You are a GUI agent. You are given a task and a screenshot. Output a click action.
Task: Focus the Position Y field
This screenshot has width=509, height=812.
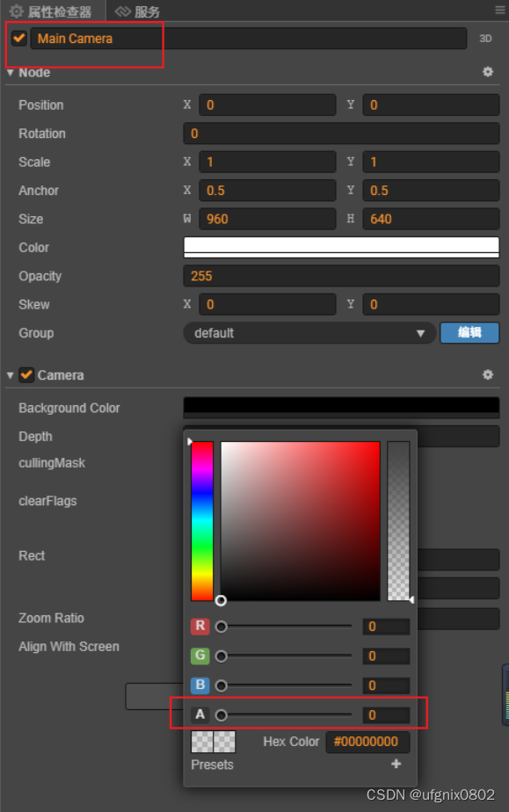[x=431, y=105]
